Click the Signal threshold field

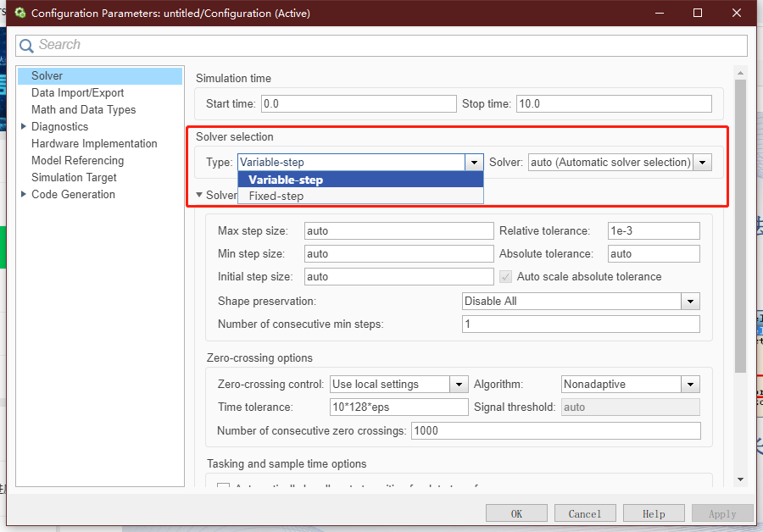pyautogui.click(x=631, y=407)
